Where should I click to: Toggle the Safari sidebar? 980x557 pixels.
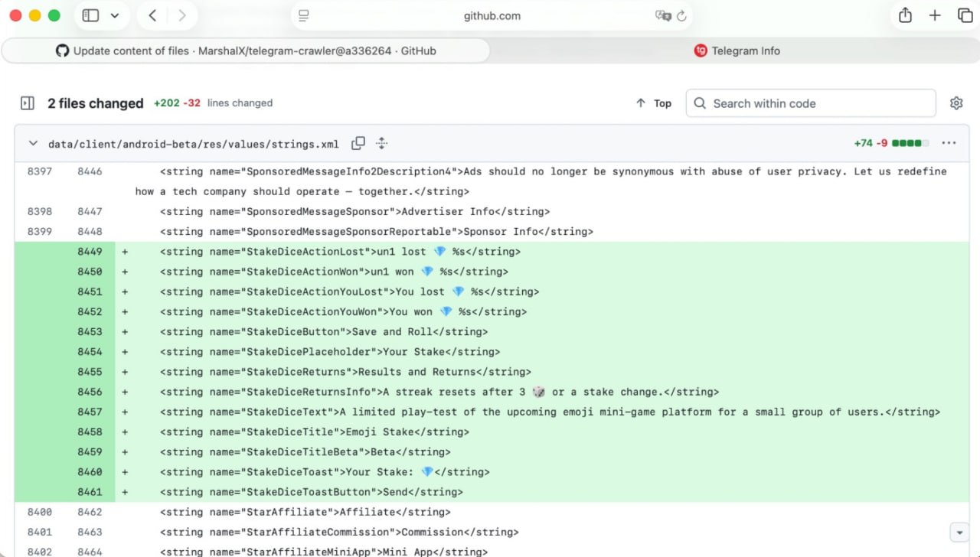pos(90,15)
